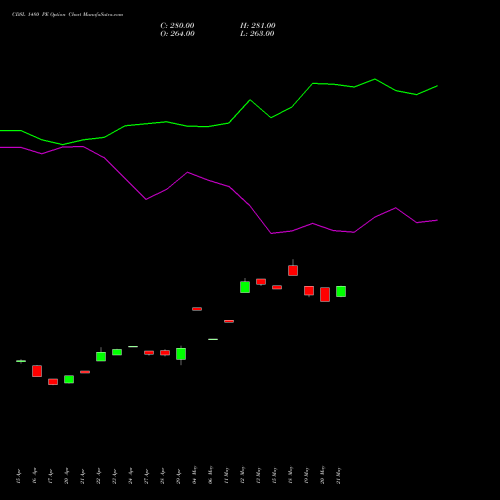The width and height of the screenshot is (500, 500).
Task: Click the red candlestick for 16 Apr
Action: click(x=37, y=371)
